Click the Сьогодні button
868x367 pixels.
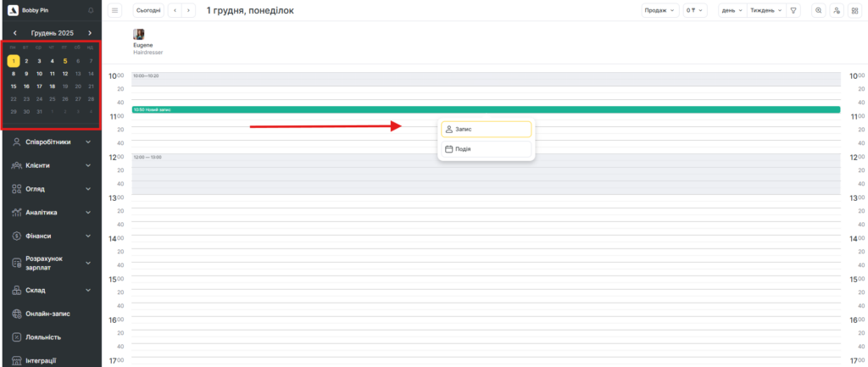coord(149,10)
